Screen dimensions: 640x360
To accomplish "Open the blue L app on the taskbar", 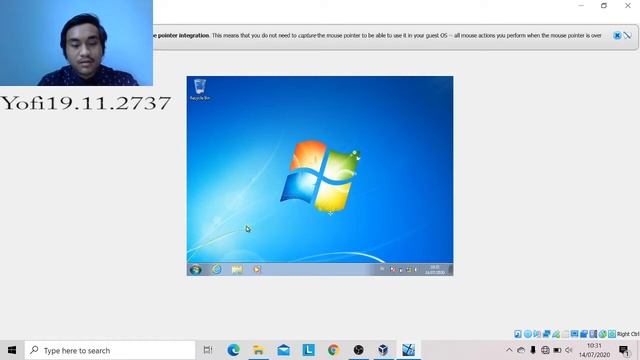I will (x=309, y=350).
